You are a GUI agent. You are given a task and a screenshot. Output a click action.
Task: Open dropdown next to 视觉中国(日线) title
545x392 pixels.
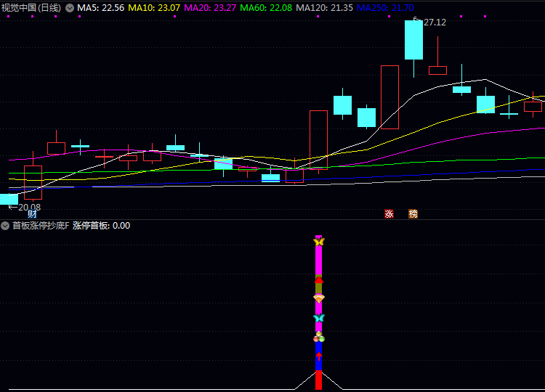(70, 8)
